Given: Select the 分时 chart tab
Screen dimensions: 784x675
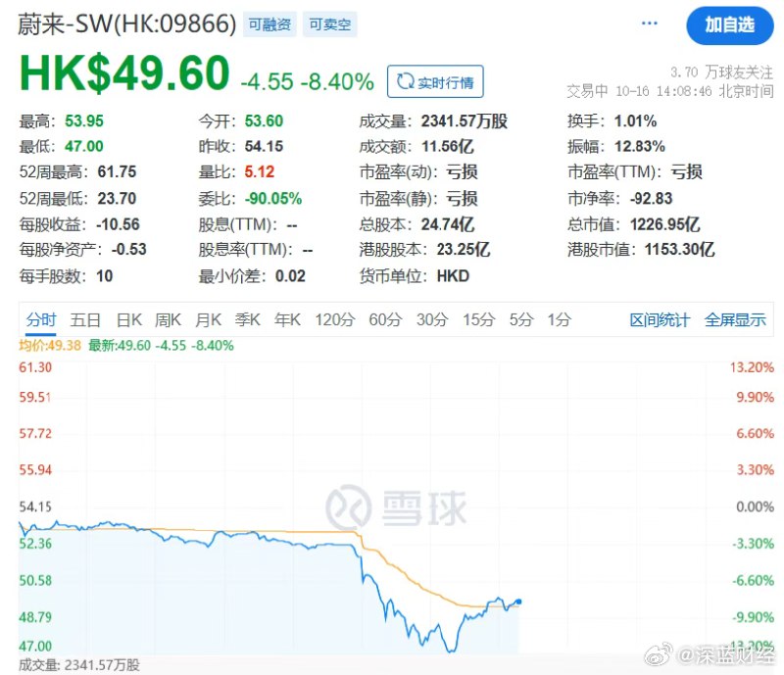Looking at the screenshot, I should click(41, 319).
